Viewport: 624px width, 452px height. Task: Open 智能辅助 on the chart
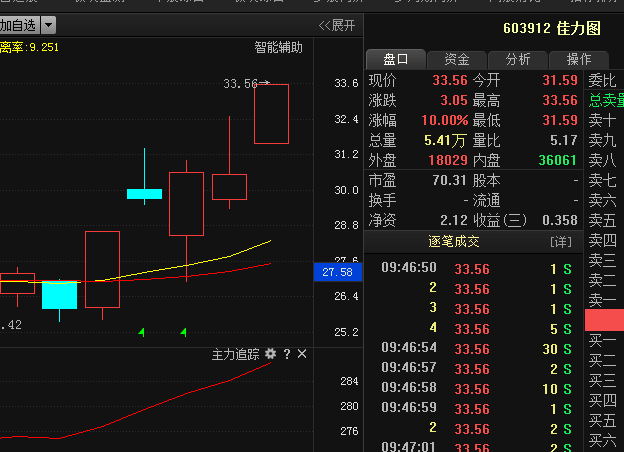point(278,47)
